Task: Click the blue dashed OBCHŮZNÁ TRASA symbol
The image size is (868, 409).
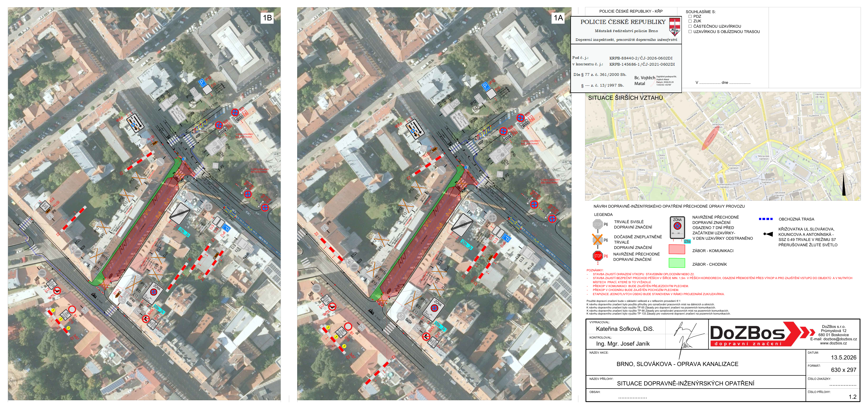Action: (765, 219)
